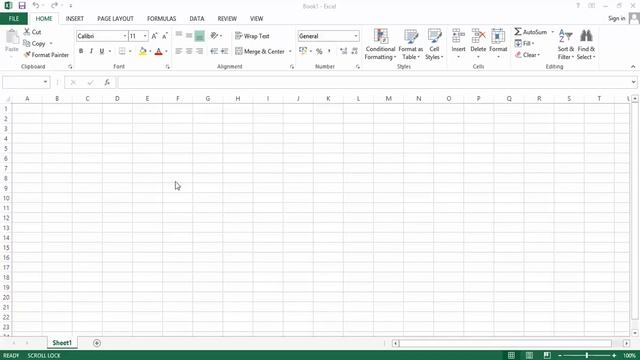
Task: Click the Cut scissors icon
Action: pos(27,31)
